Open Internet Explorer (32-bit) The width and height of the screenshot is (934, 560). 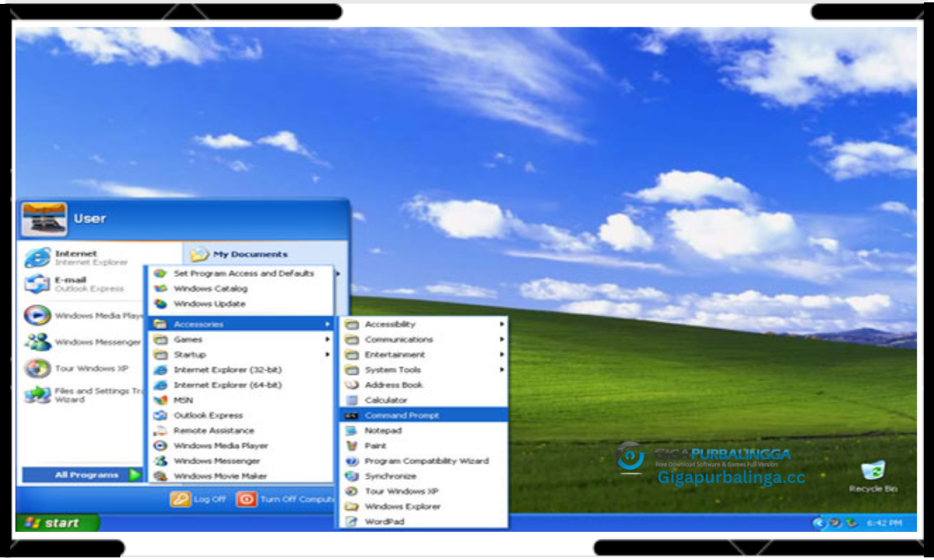[x=241, y=369]
